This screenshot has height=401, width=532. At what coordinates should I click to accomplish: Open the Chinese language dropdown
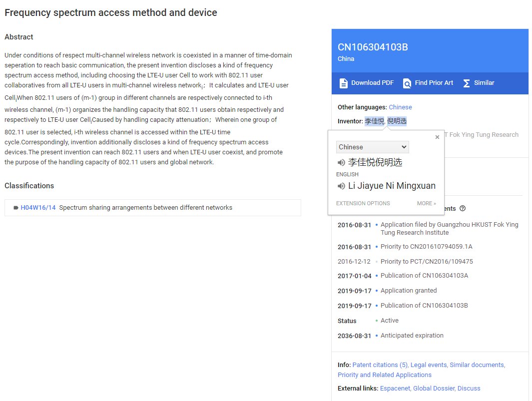[373, 147]
